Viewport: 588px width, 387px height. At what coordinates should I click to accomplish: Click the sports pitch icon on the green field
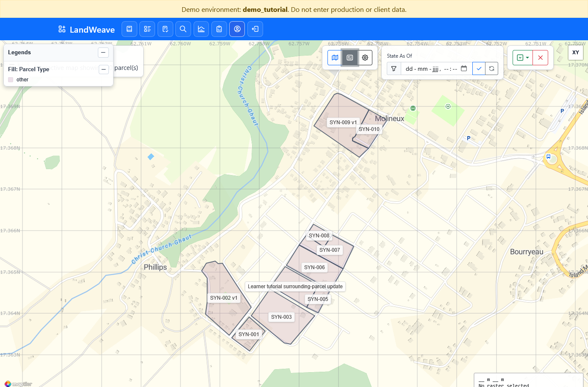(x=448, y=106)
